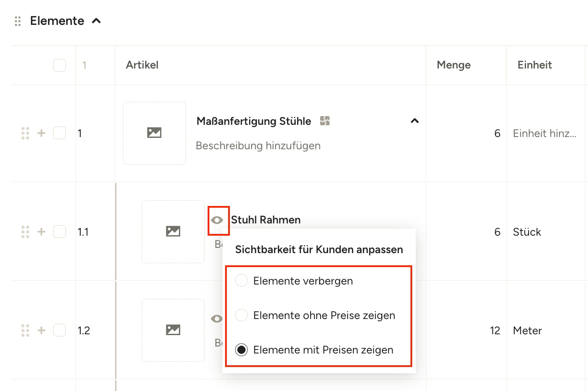Click the eye icon next to Stuhl Rahmen
The height and width of the screenshot is (391, 588).
coord(217,220)
